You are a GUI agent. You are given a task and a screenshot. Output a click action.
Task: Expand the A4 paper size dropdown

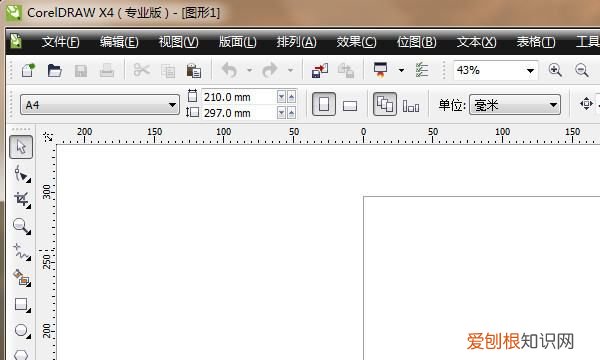(x=100, y=104)
